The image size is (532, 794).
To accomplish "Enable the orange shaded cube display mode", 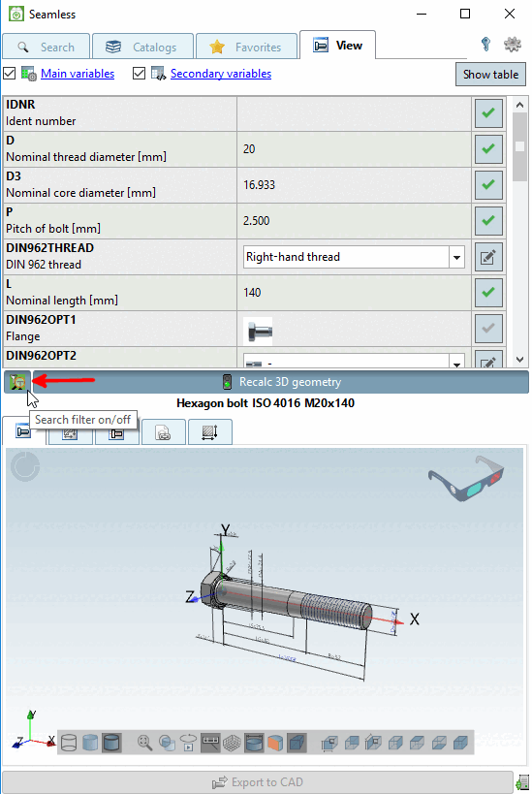I will (x=275, y=743).
